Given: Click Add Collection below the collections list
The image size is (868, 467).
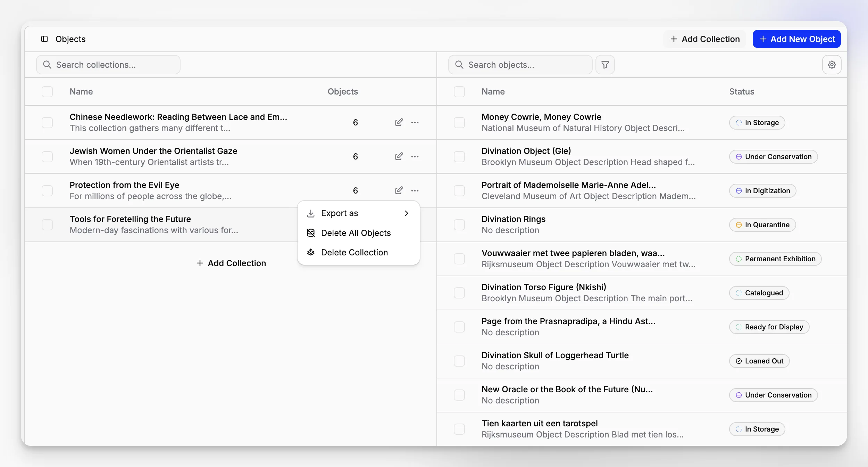Looking at the screenshot, I should [231, 263].
